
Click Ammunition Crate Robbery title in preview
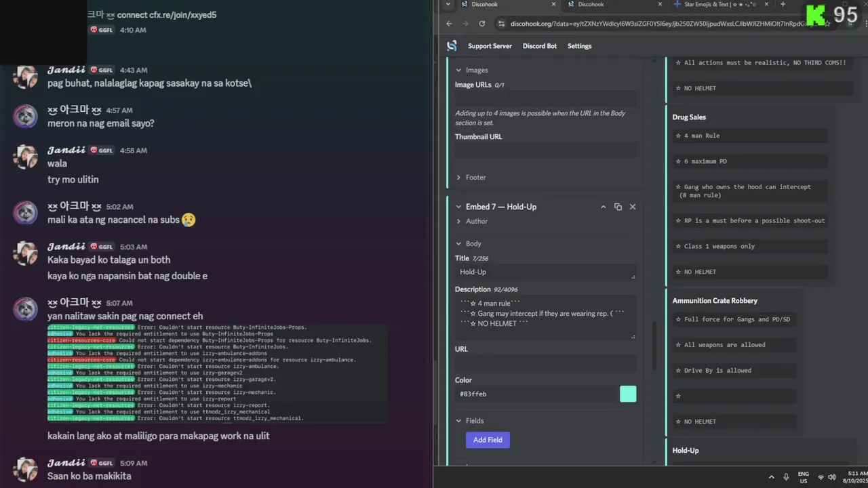(715, 301)
